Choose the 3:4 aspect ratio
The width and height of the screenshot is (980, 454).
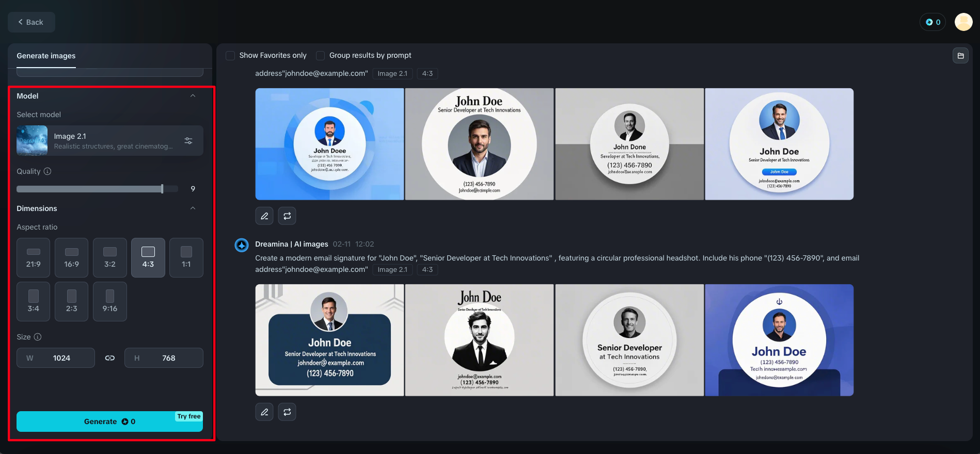coord(34,302)
